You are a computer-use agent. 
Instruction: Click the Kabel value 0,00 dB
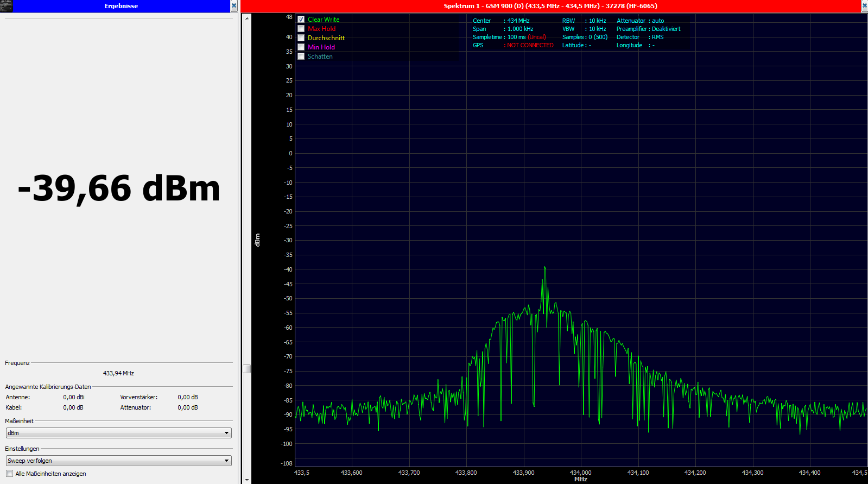(73, 407)
